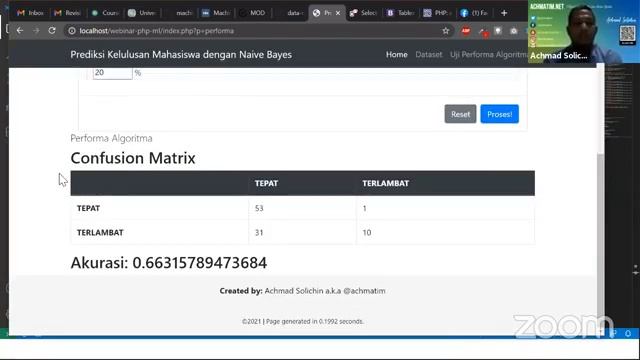Click the TEPAT row label
The width and height of the screenshot is (640, 360).
(x=89, y=208)
